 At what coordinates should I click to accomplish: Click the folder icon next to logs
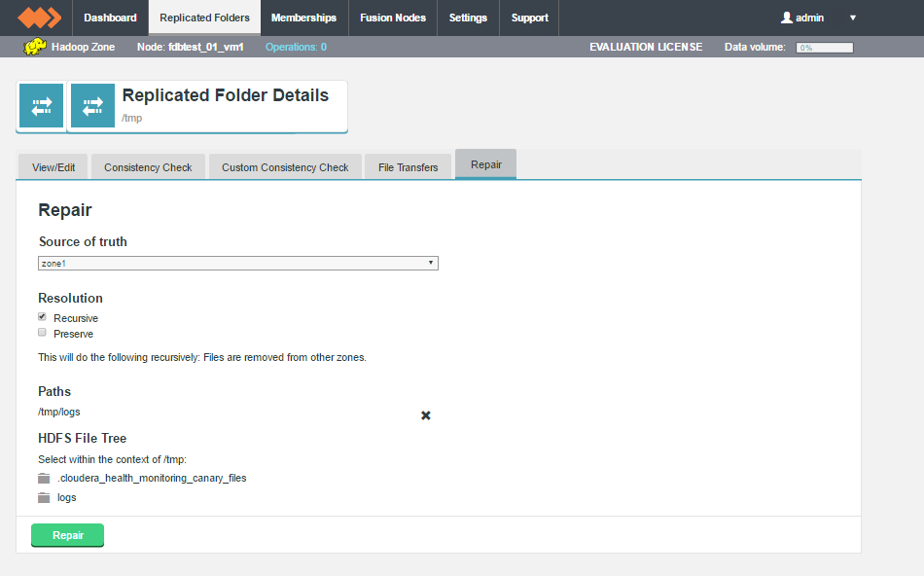click(x=44, y=497)
